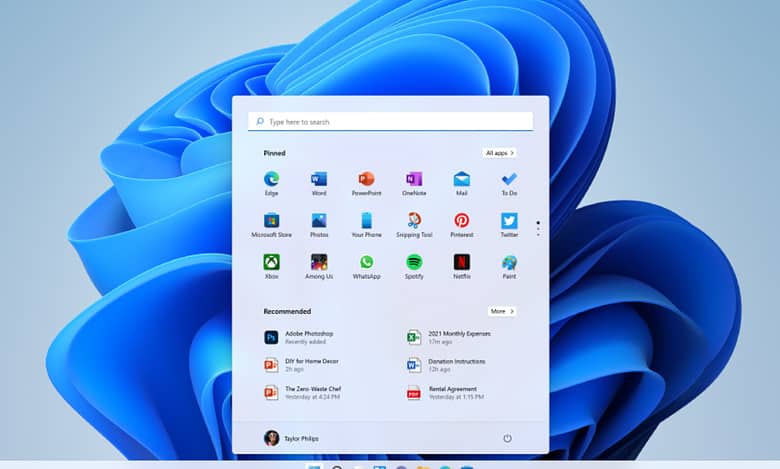Open the Twitter app
The width and height of the screenshot is (780, 469).
(x=509, y=225)
